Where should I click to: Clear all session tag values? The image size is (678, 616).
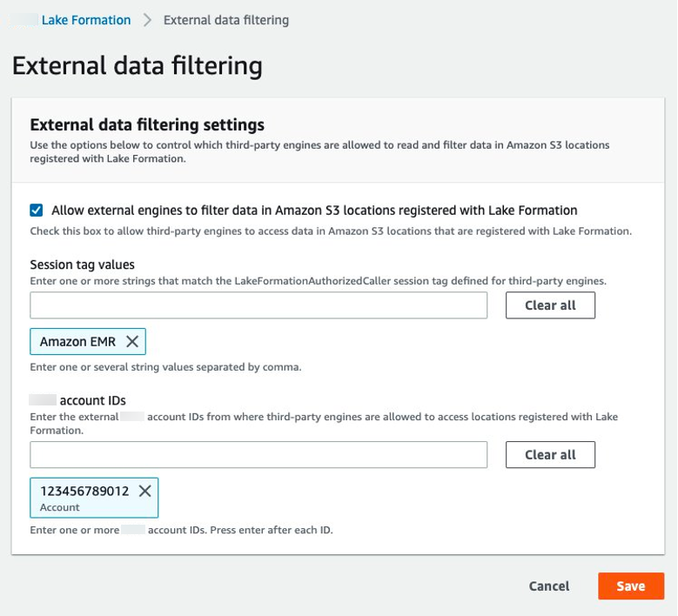550,305
